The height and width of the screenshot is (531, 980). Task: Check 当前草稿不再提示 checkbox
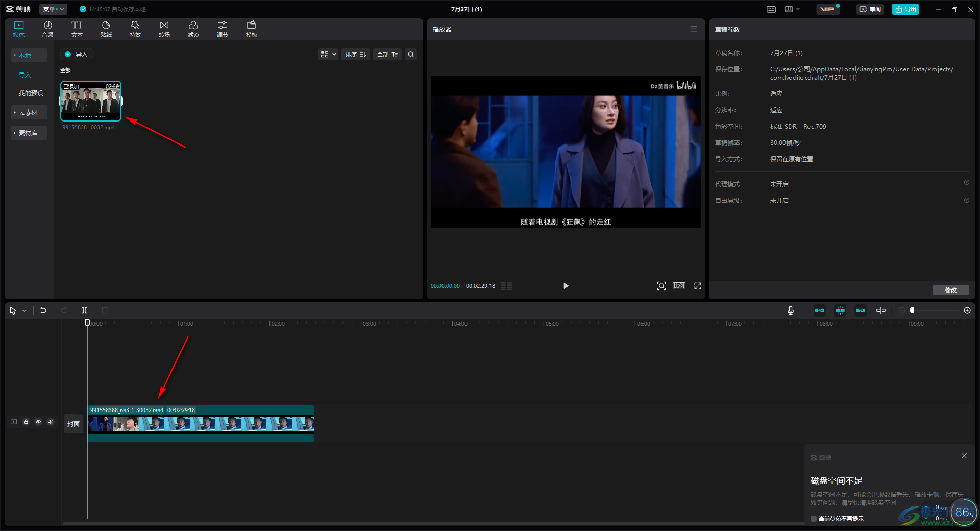click(814, 519)
